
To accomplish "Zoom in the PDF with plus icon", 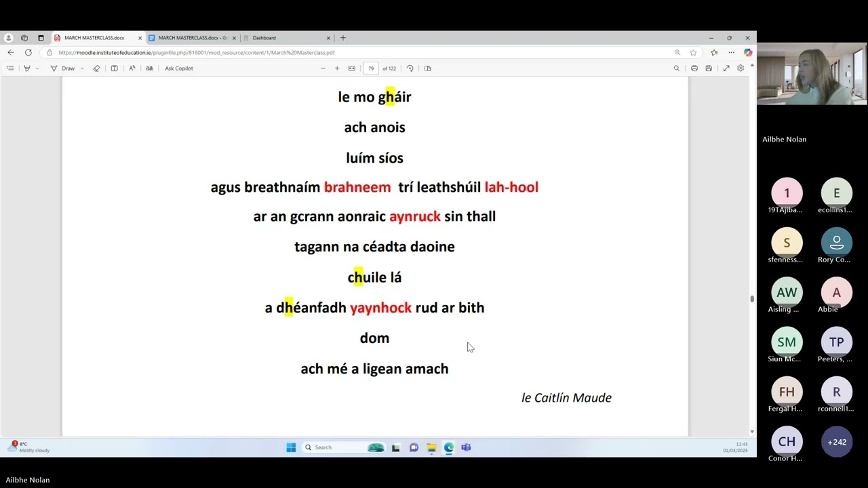I will click(337, 68).
